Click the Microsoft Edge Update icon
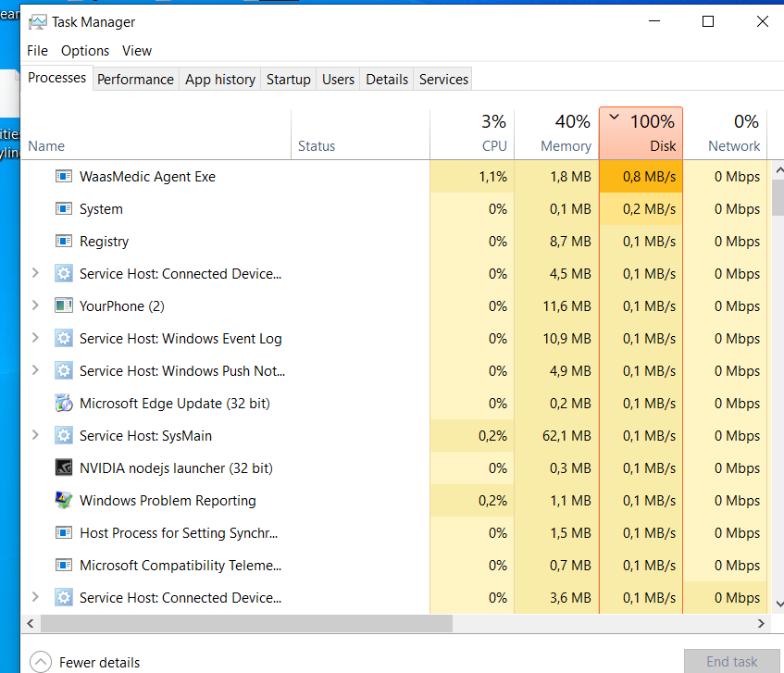This screenshot has height=673, width=784. tap(64, 403)
